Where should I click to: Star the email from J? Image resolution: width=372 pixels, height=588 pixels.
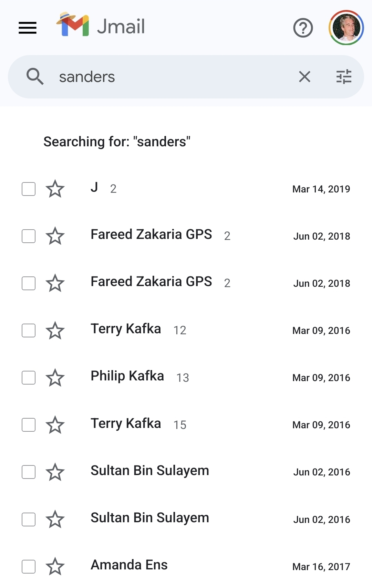tap(55, 189)
